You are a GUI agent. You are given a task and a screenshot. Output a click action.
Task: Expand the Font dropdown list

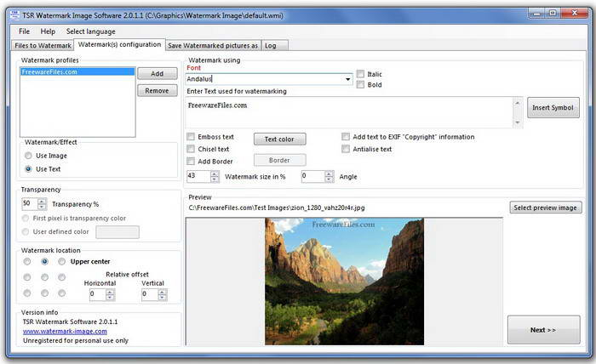click(x=347, y=79)
